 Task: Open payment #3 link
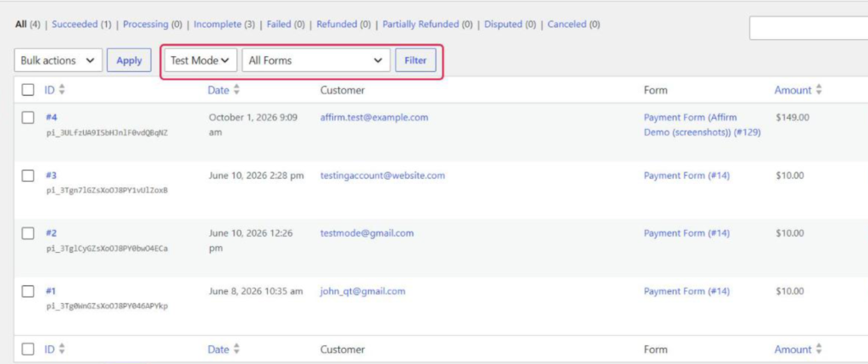[51, 176]
